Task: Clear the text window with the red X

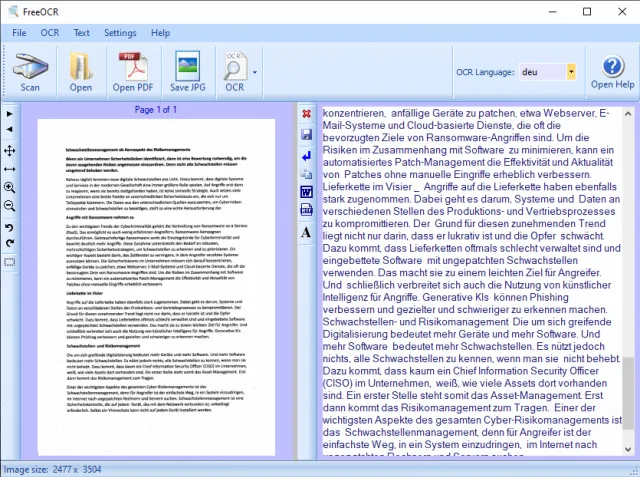Action: point(306,114)
